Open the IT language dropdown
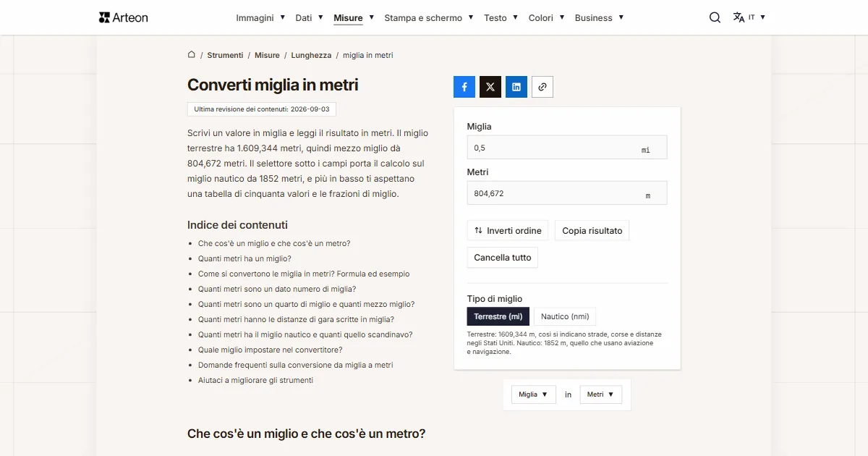 757,17
